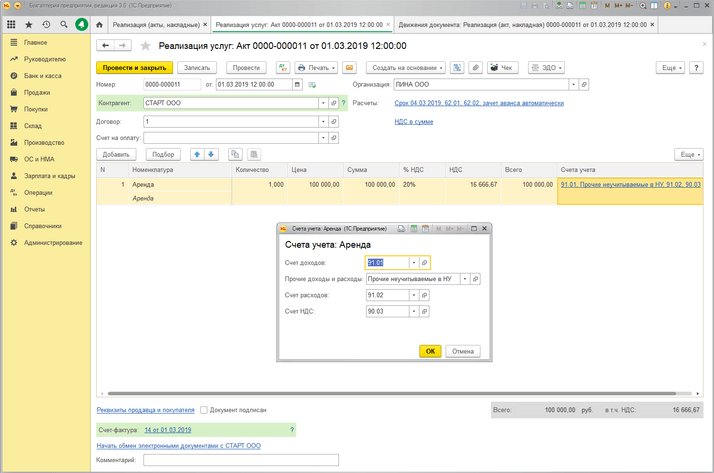Move the row up with the blue arrow
The height and width of the screenshot is (473, 714).
196,155
